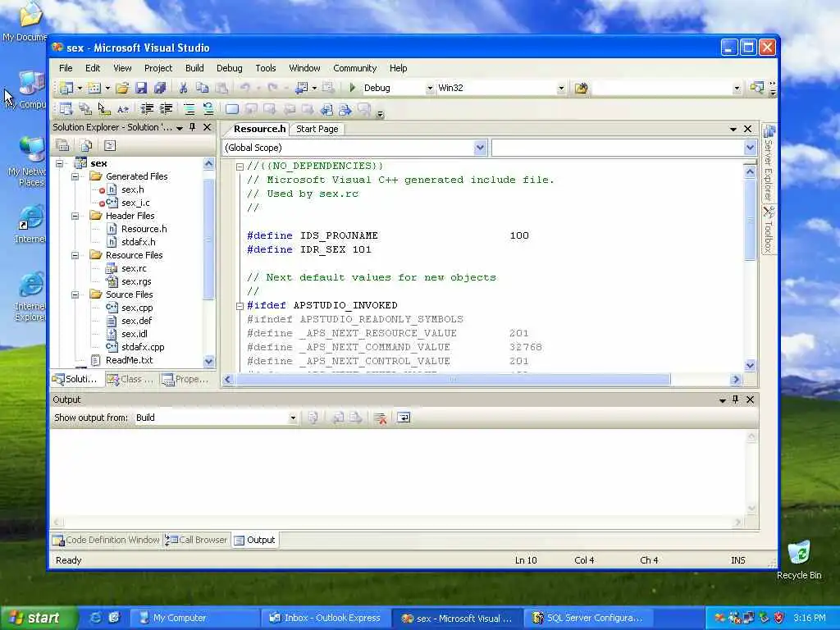Screen dimensions: 840x630
Task: Click the code editor horizontal scrollbar thumb
Action: tap(453, 379)
